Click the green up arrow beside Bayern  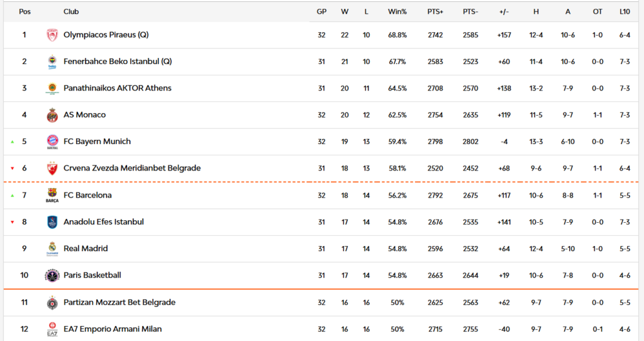point(13,142)
